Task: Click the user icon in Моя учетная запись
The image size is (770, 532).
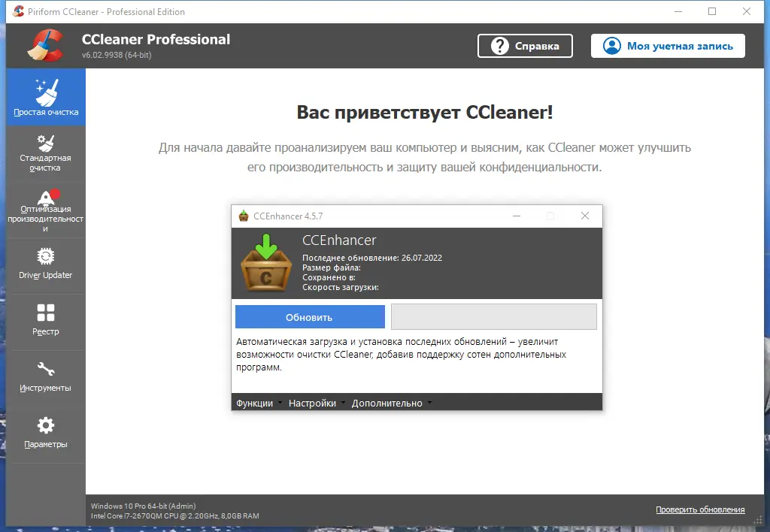Action: [612, 46]
